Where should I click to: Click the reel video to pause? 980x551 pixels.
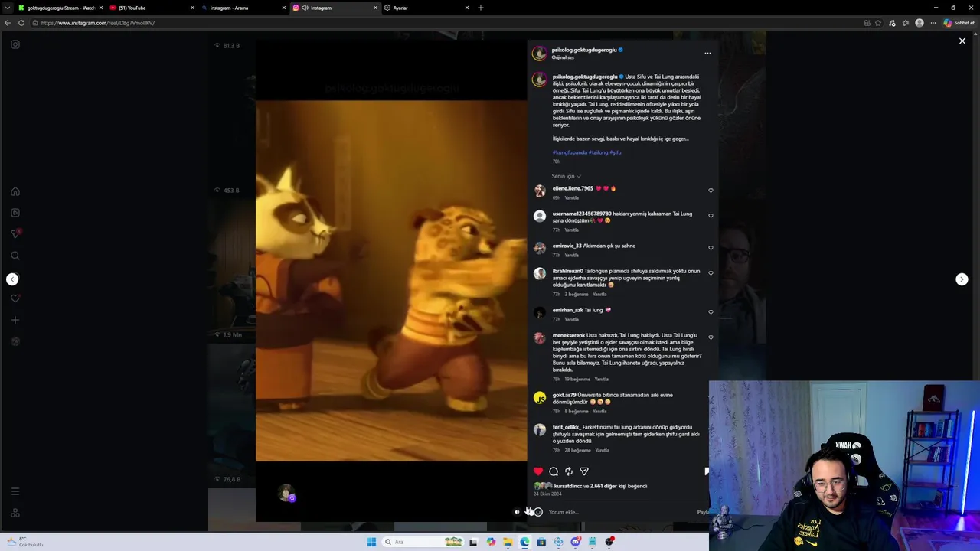point(391,281)
